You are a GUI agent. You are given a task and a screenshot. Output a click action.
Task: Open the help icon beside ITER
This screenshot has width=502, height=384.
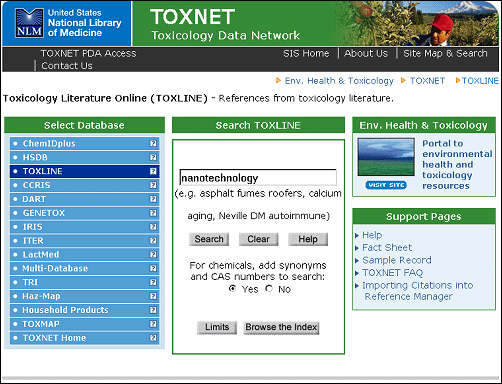pos(153,241)
